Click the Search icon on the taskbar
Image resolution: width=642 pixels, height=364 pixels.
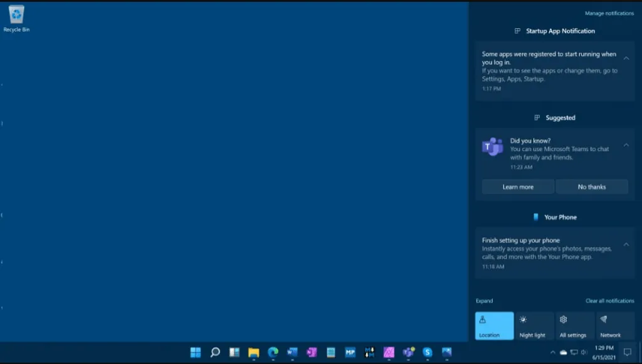(215, 354)
